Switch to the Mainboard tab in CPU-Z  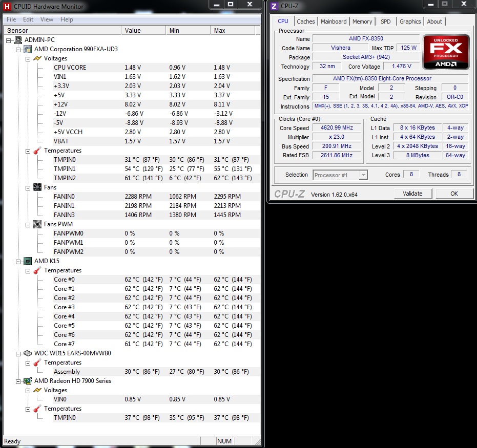(x=334, y=22)
